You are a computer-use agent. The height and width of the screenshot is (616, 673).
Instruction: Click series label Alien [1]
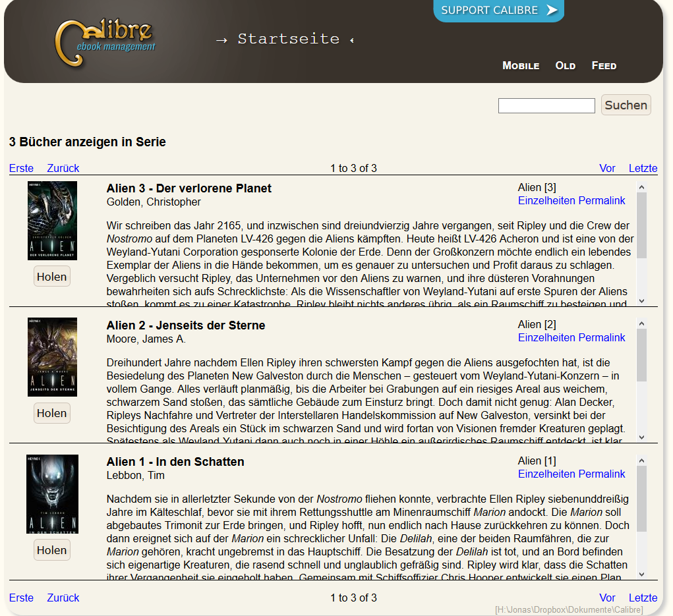click(x=537, y=461)
